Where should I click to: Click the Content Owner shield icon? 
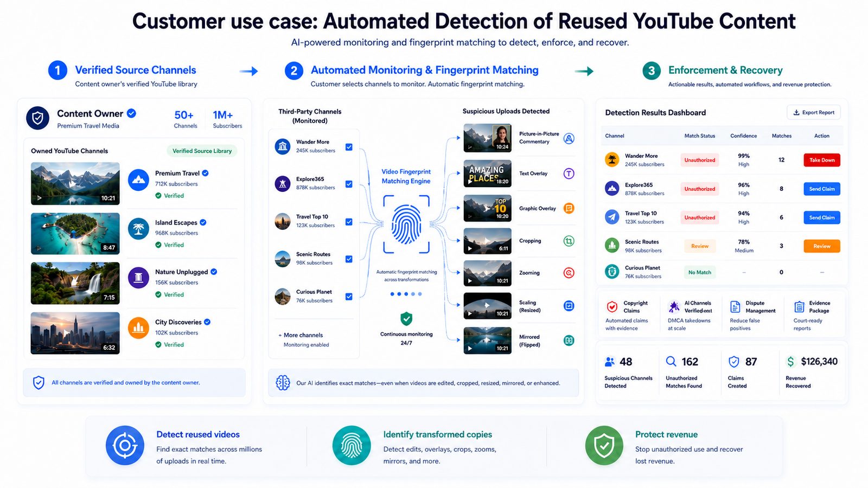click(x=38, y=118)
